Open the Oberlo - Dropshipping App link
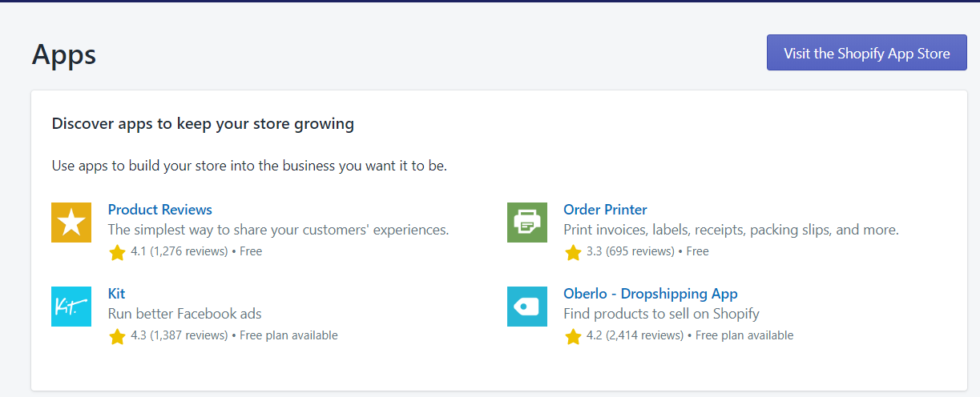Viewport: 980px width, 397px height. tap(651, 294)
